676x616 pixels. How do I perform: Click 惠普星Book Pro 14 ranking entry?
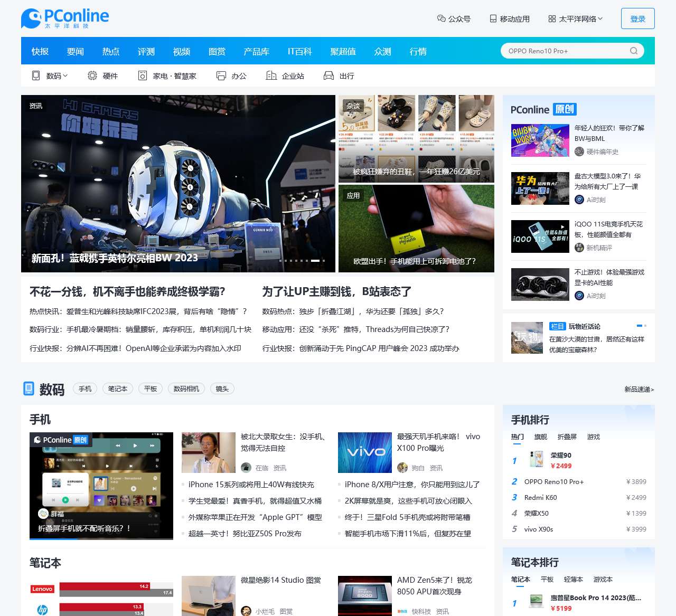(596, 598)
